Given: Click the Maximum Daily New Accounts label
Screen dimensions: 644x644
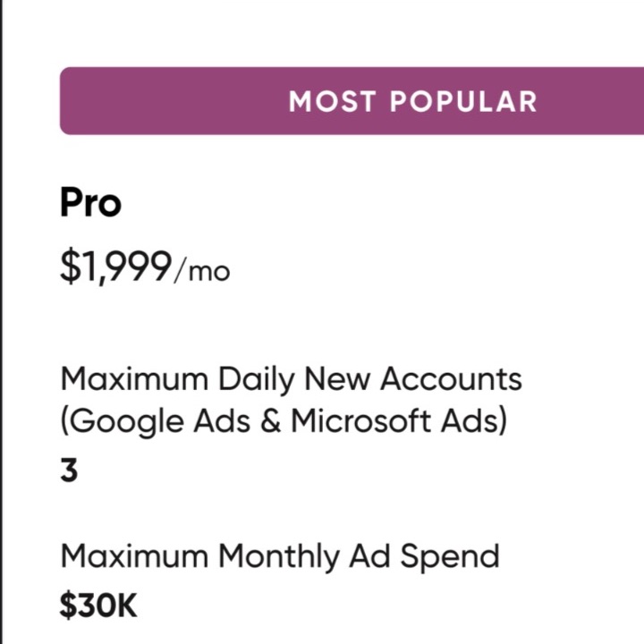Looking at the screenshot, I should [291, 379].
